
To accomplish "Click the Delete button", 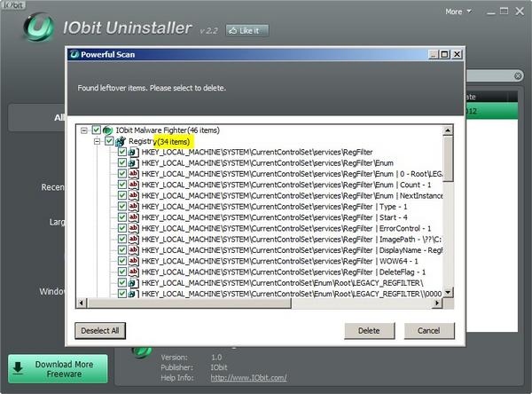I will [369, 330].
